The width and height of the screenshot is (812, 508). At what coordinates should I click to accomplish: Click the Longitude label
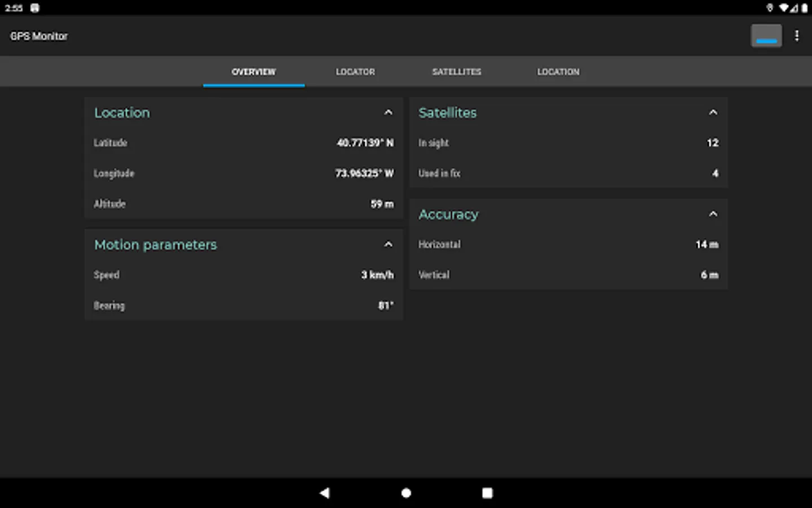[x=114, y=173]
